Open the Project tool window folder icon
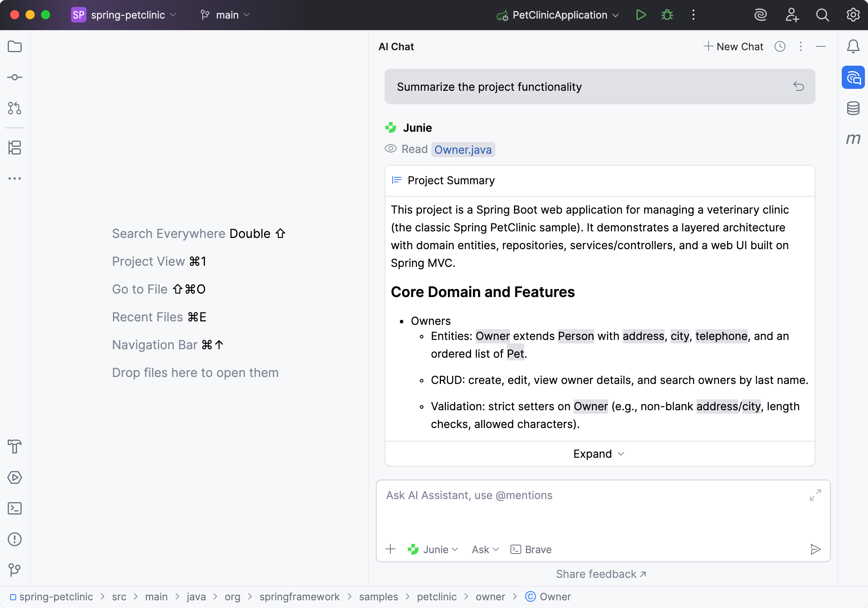This screenshot has width=868, height=608. 15,47
